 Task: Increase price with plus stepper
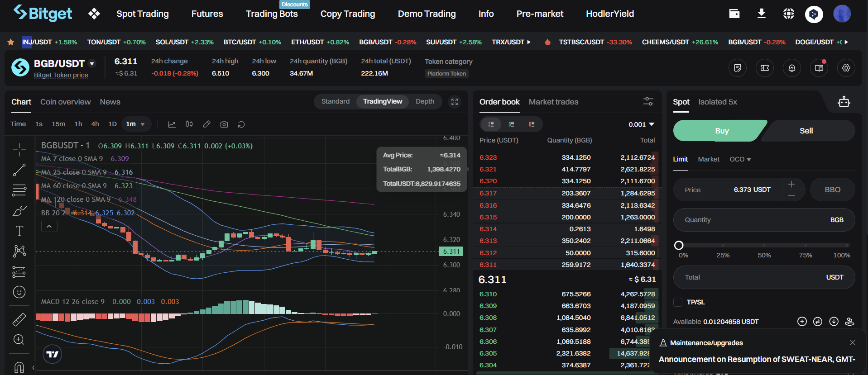[x=791, y=184]
